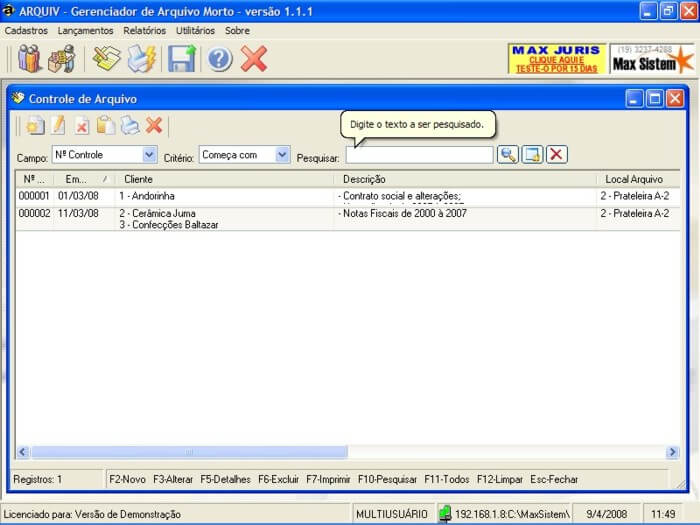Run search with the magnifier button
This screenshot has width=700, height=525.
[x=508, y=155]
